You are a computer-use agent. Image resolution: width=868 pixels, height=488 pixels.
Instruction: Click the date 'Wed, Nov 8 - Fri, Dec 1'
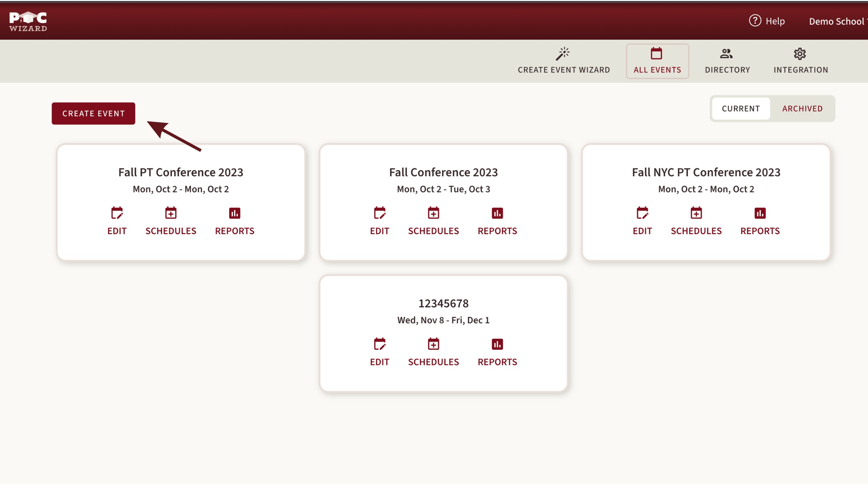[443, 321]
